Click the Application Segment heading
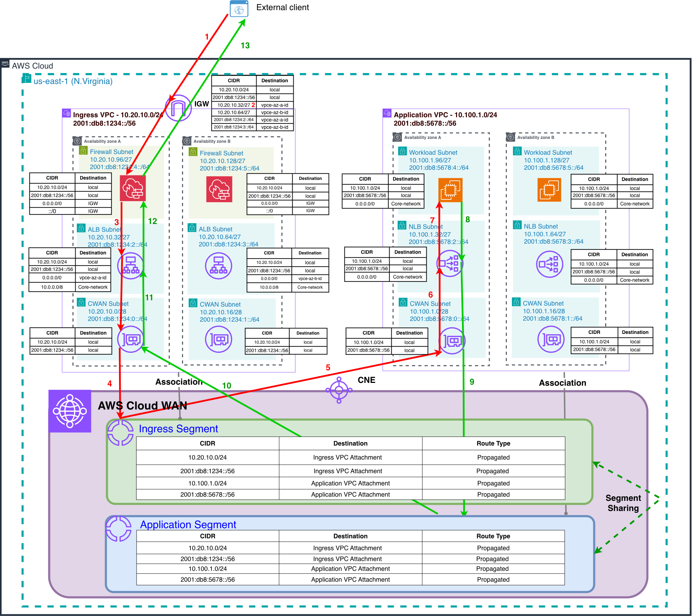Viewport: 692px width, 616px height. click(188, 524)
